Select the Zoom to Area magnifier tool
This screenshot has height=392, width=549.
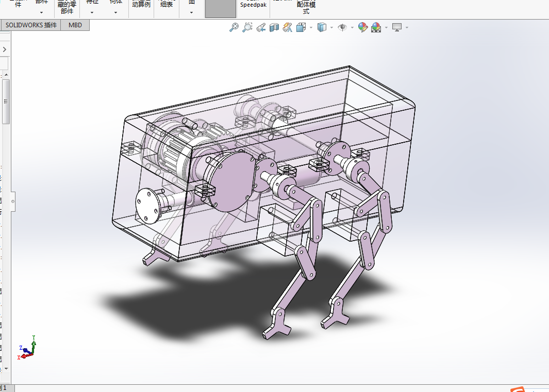[x=247, y=27]
